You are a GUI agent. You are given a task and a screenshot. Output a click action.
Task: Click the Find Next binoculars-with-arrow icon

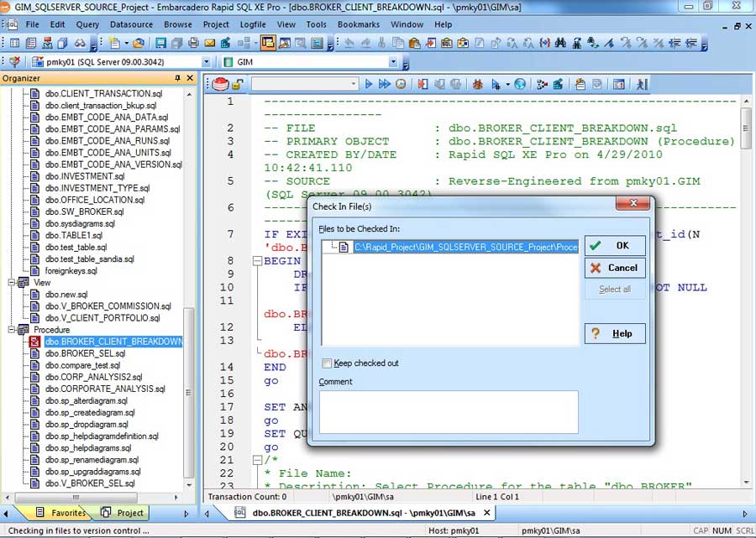[576, 43]
